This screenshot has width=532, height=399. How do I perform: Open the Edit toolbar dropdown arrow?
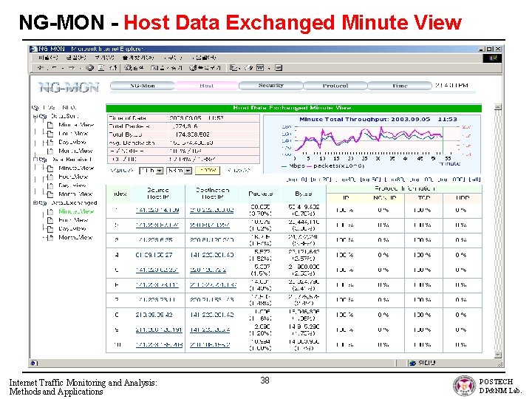click(269, 68)
